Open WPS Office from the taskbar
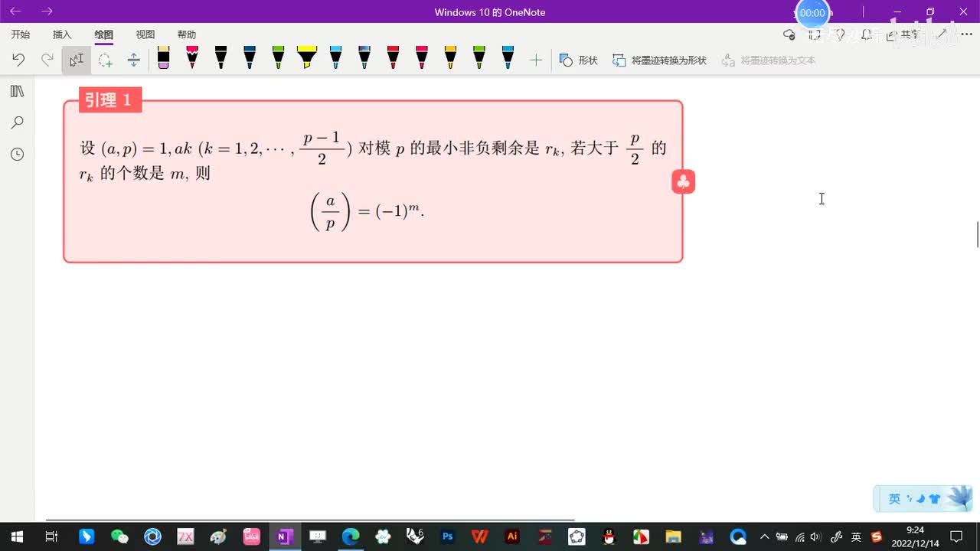 click(x=480, y=536)
